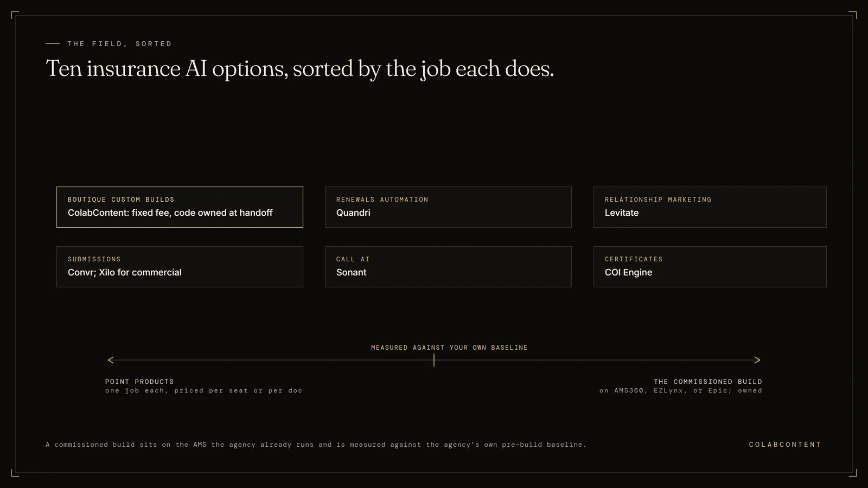Select the Call AI Sonant card

(448, 267)
